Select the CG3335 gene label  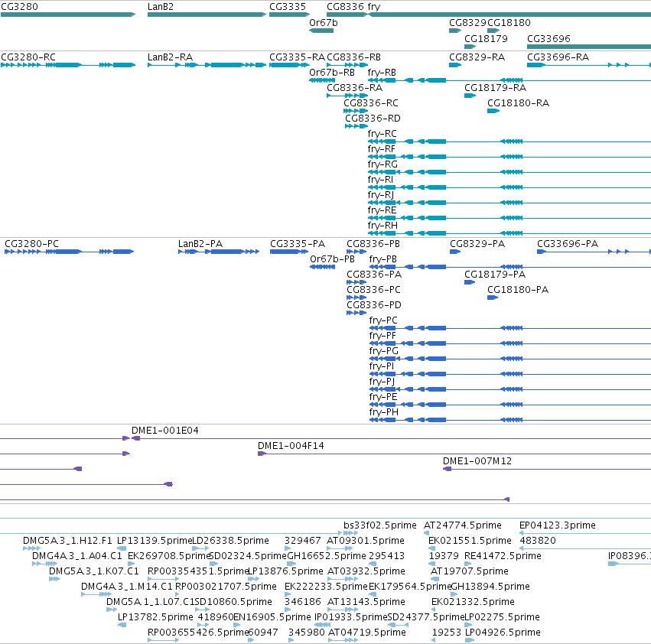pyautogui.click(x=288, y=7)
